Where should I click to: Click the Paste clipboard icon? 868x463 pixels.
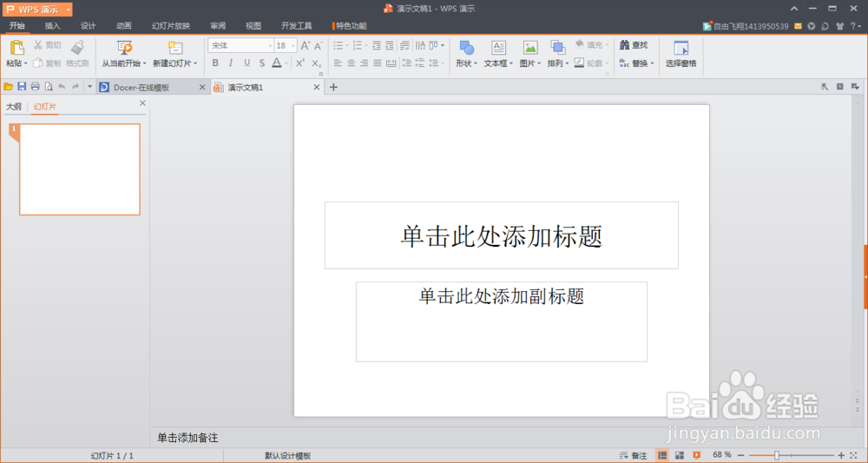tap(16, 48)
